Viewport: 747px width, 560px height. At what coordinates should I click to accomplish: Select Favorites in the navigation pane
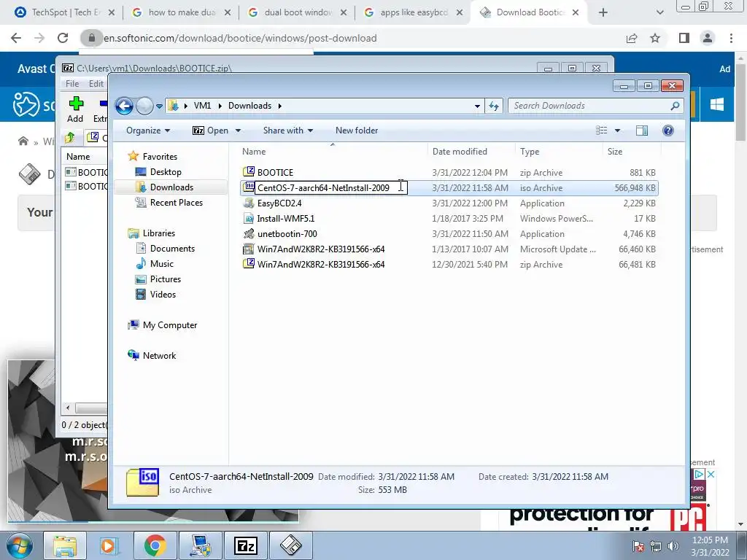coord(160,156)
